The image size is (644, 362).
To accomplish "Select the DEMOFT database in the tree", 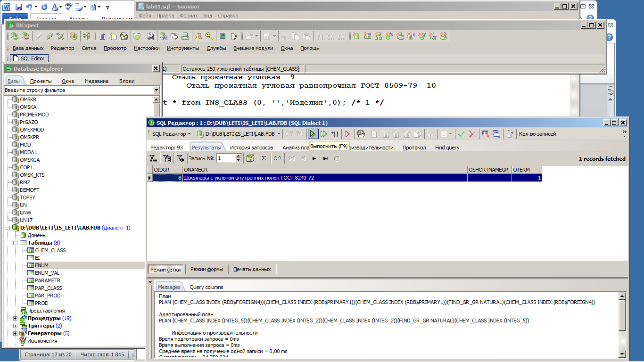I will point(29,190).
